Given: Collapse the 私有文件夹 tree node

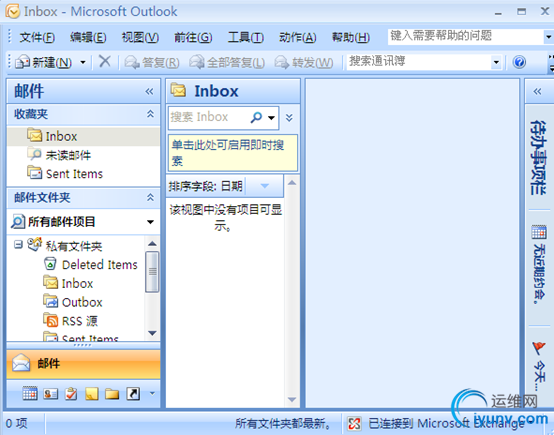Looking at the screenshot, I should [x=18, y=245].
